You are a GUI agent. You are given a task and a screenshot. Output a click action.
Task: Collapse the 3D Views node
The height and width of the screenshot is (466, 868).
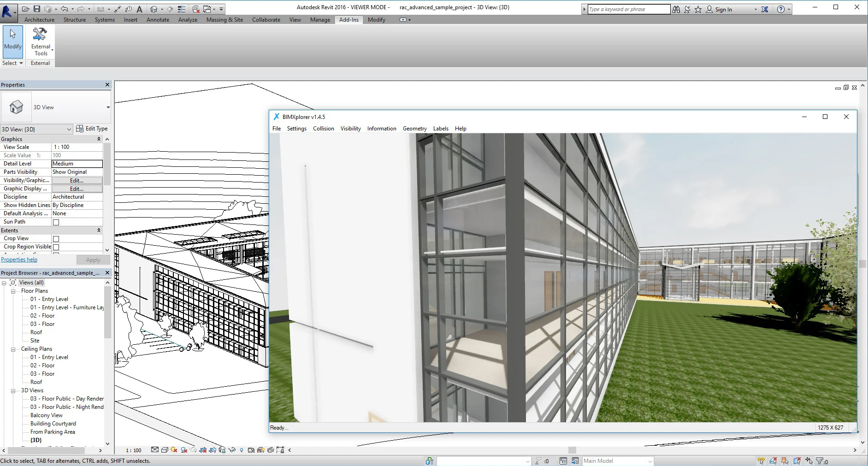pos(12,390)
